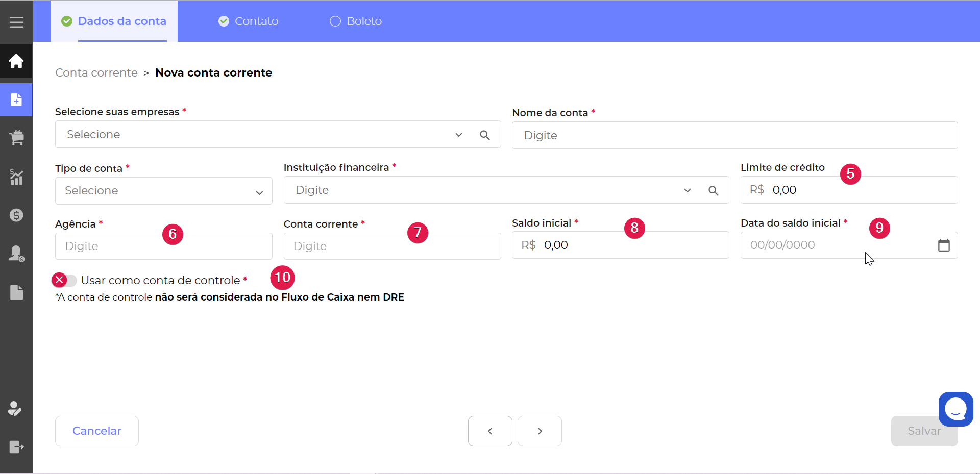The width and height of the screenshot is (980, 474).
Task: Expand the Instituição financeira dropdown arrow
Action: 688,190
